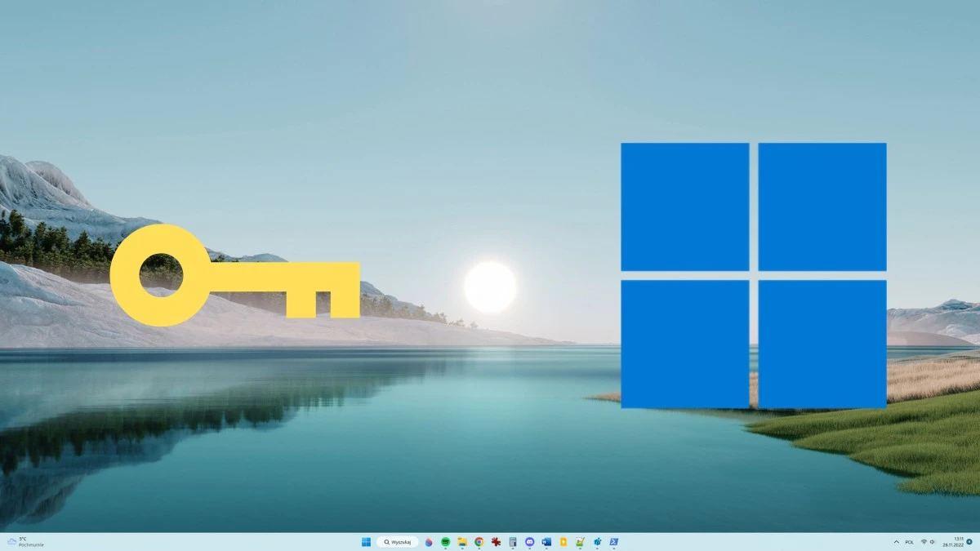Open Discord from the taskbar
980x551 pixels.
(530, 541)
